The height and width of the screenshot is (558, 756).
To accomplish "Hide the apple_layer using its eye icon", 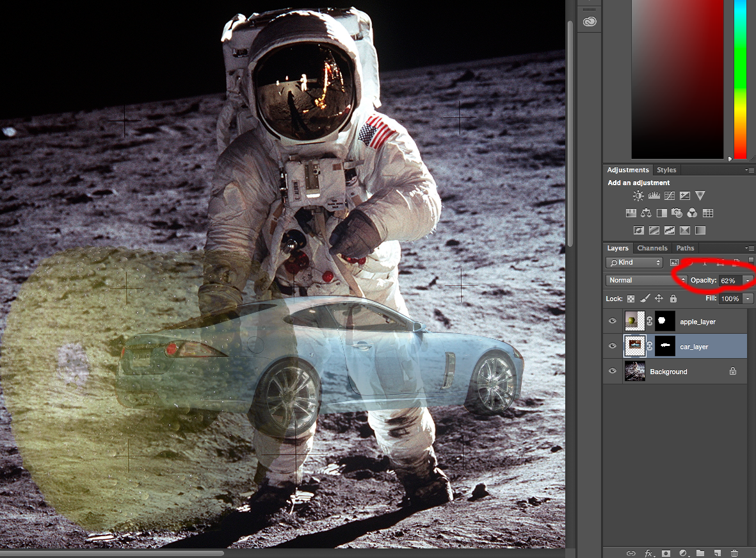I will click(613, 322).
